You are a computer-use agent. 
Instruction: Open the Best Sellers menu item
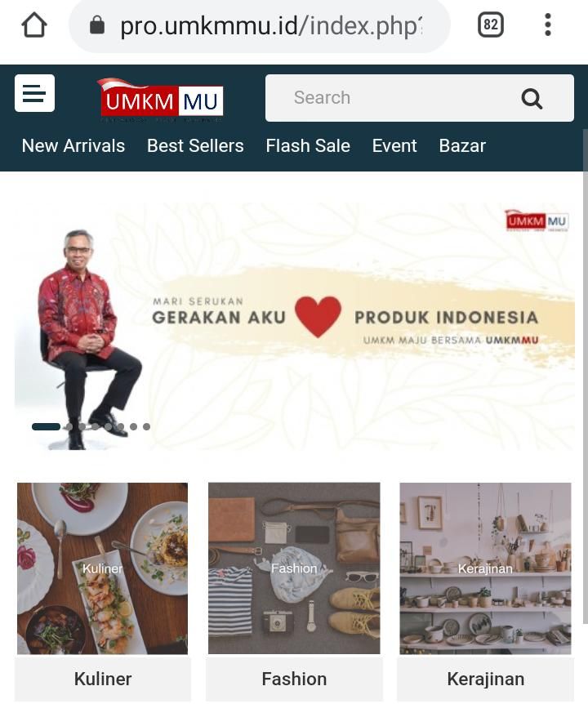(195, 146)
